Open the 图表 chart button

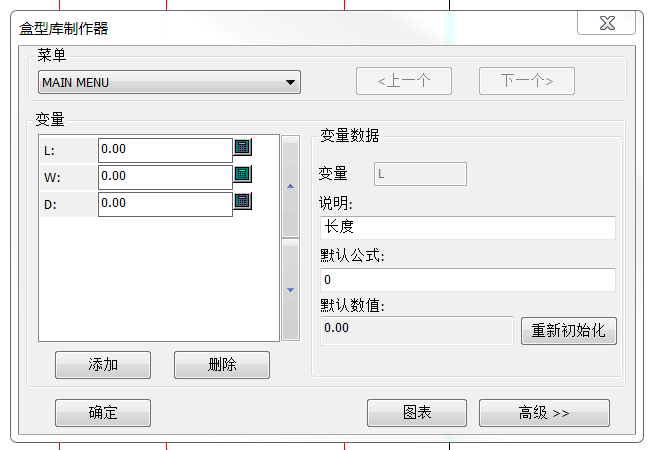(x=416, y=413)
